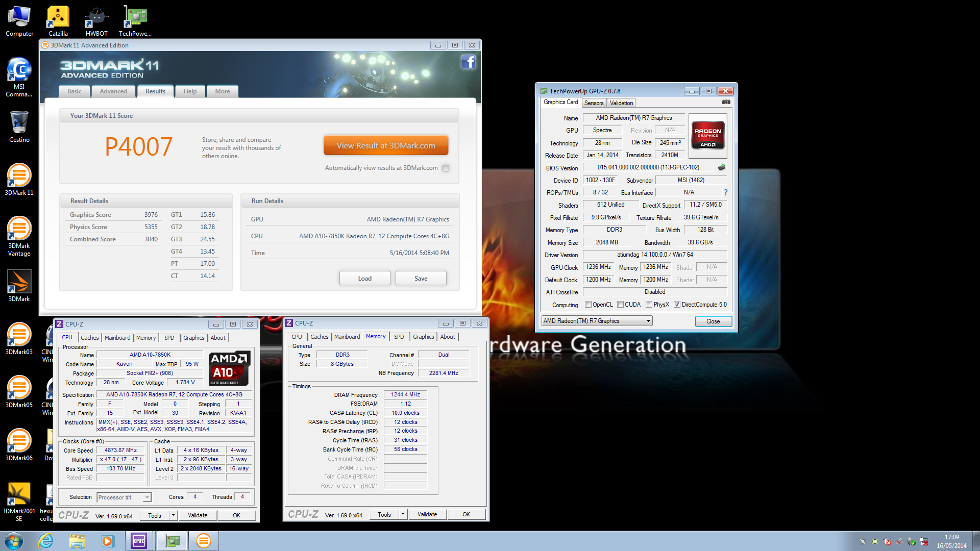The width and height of the screenshot is (980, 551).
Task: Open SPD tab in right CPU-Z window
Action: (399, 337)
